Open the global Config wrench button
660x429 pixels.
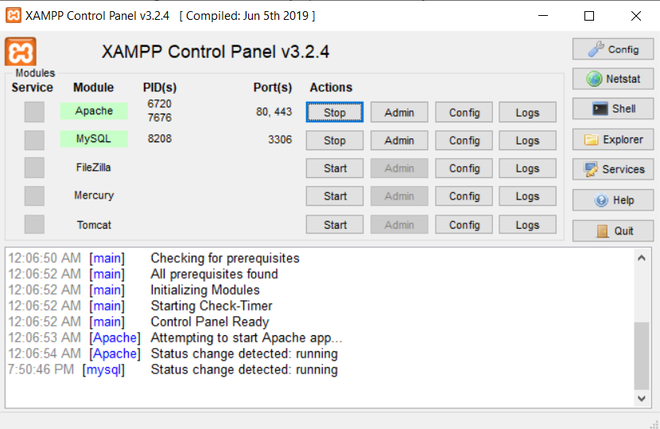click(613, 49)
